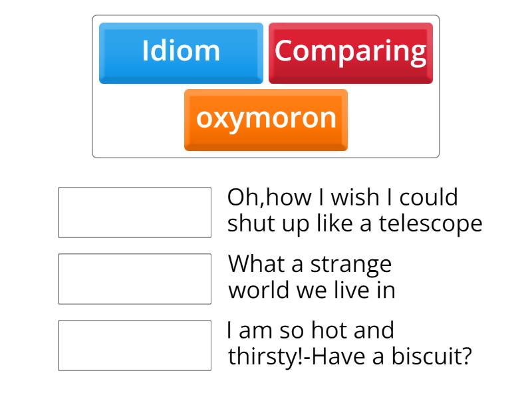Click the word 'Idiom' inside the blue tile
Screen dimensions: 532x399
point(180,51)
